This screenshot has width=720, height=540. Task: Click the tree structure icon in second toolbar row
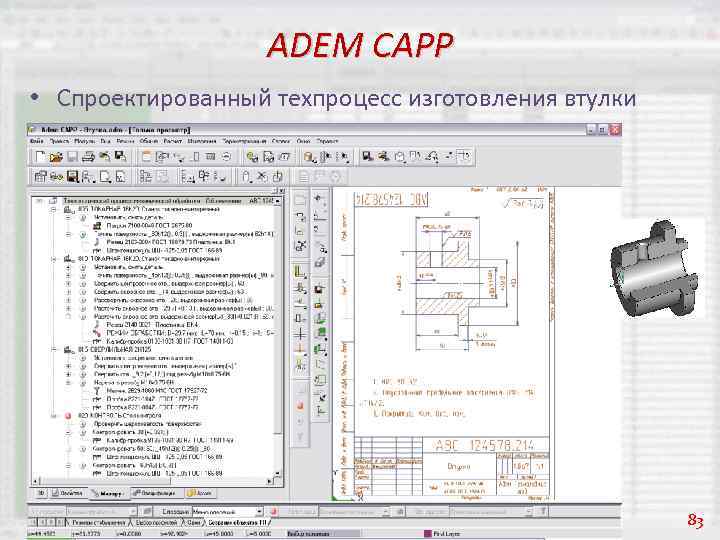click(x=146, y=177)
